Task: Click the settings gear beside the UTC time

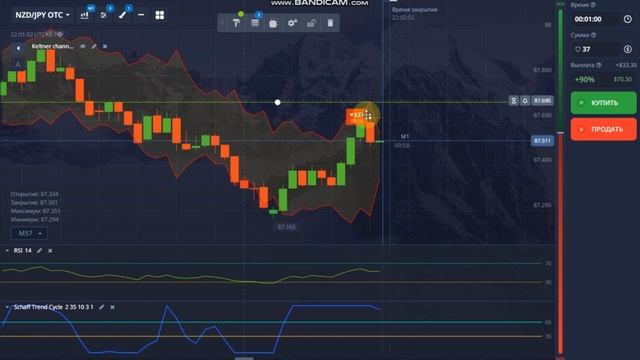Action: point(60,34)
